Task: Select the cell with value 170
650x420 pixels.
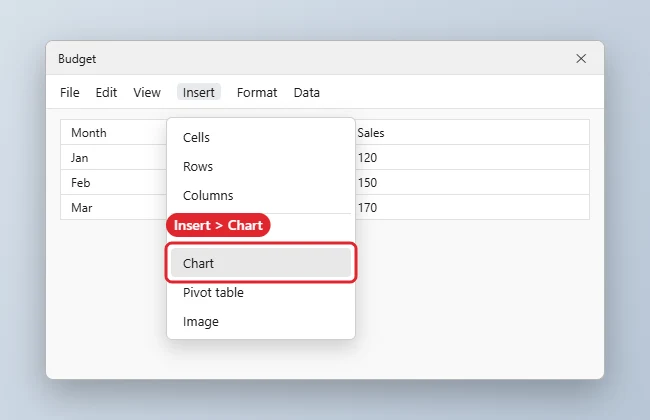Action: point(472,207)
